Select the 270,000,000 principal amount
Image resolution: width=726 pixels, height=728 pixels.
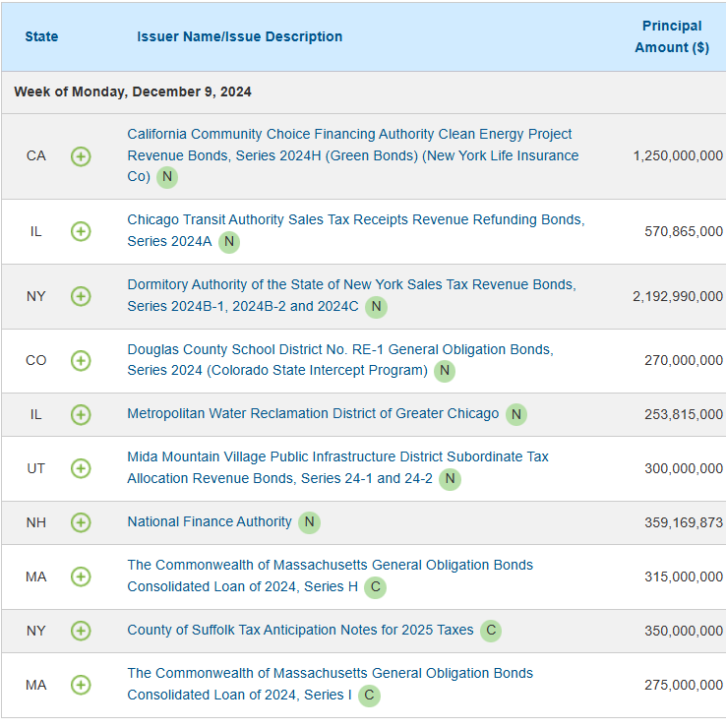(x=684, y=361)
